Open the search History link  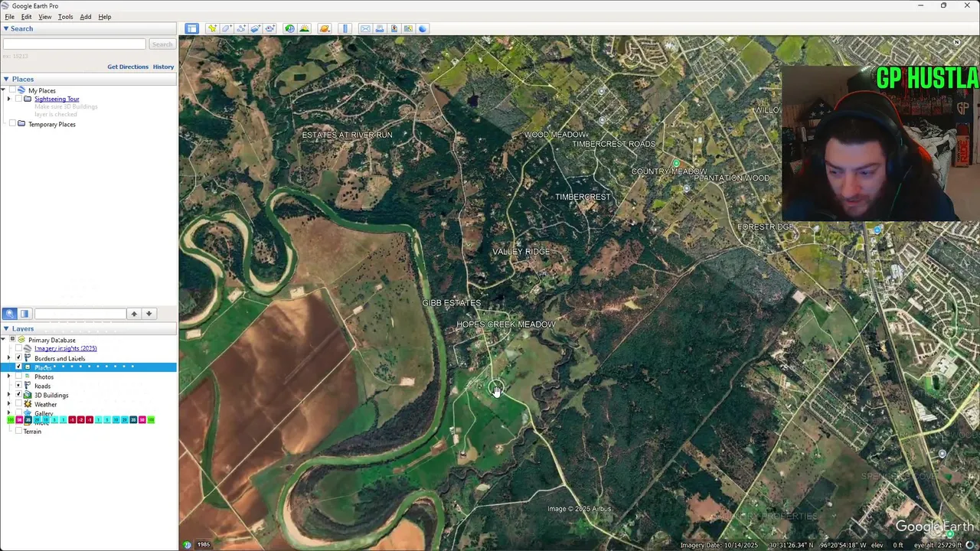(163, 67)
